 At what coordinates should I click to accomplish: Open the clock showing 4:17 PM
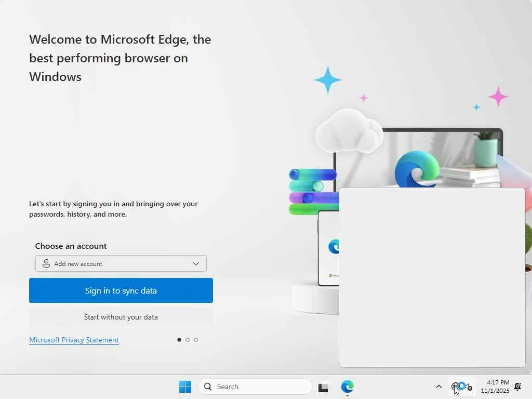(x=495, y=387)
